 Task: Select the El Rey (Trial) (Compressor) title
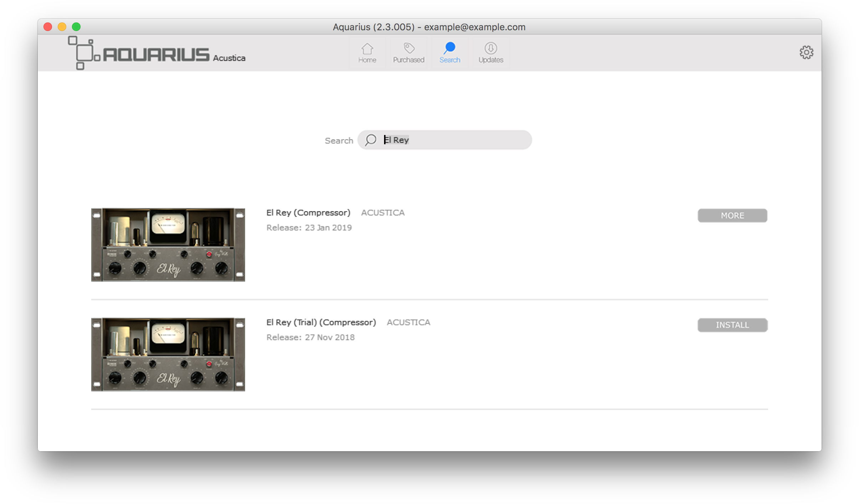tap(321, 322)
